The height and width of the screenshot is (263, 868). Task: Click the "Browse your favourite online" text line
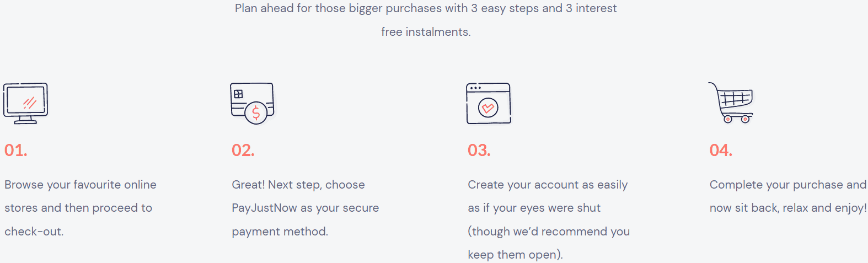(81, 185)
